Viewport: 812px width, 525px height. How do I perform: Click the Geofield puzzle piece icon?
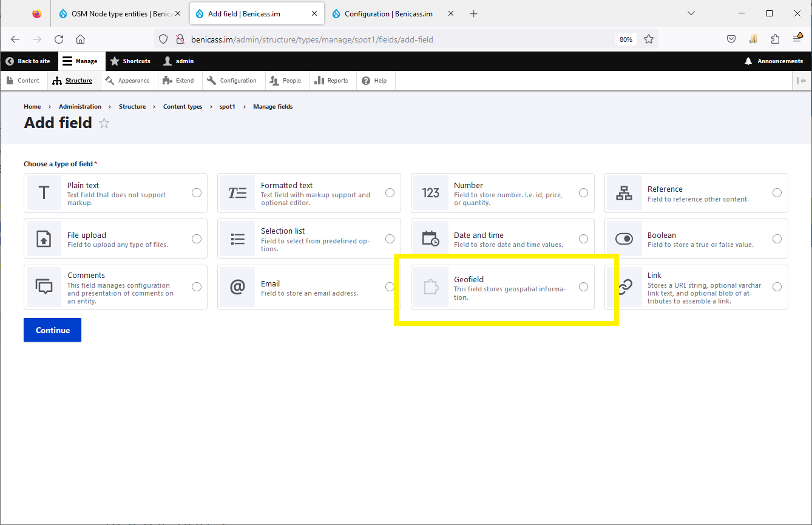tap(431, 287)
